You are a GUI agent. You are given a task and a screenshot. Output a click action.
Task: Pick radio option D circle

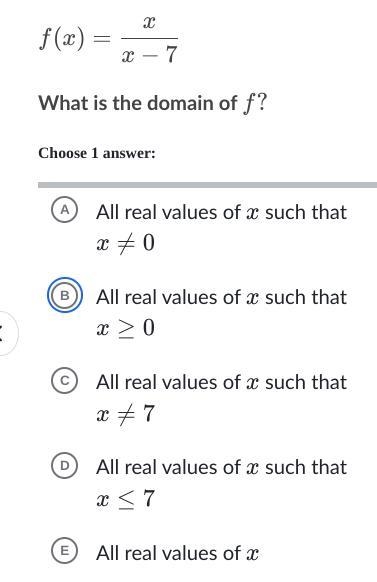click(64, 465)
